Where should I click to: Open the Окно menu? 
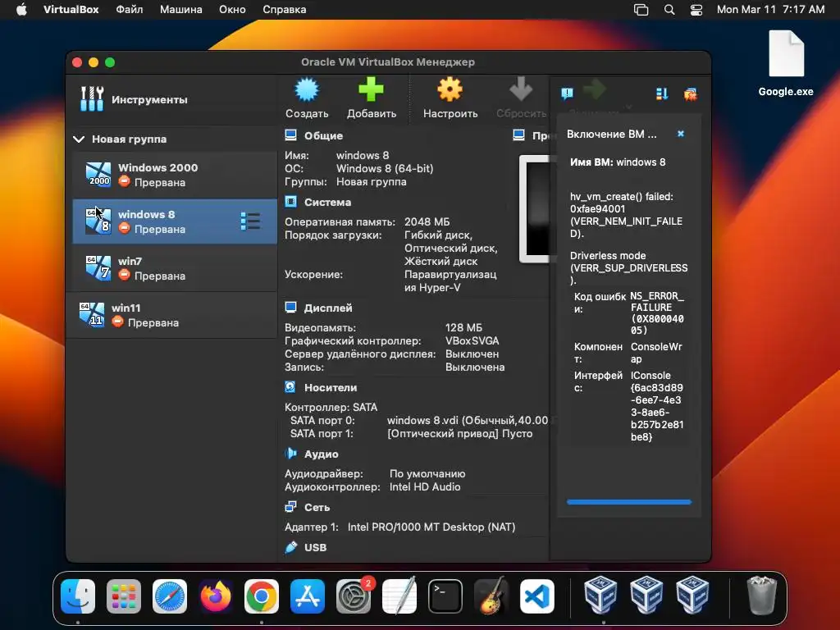(232, 10)
